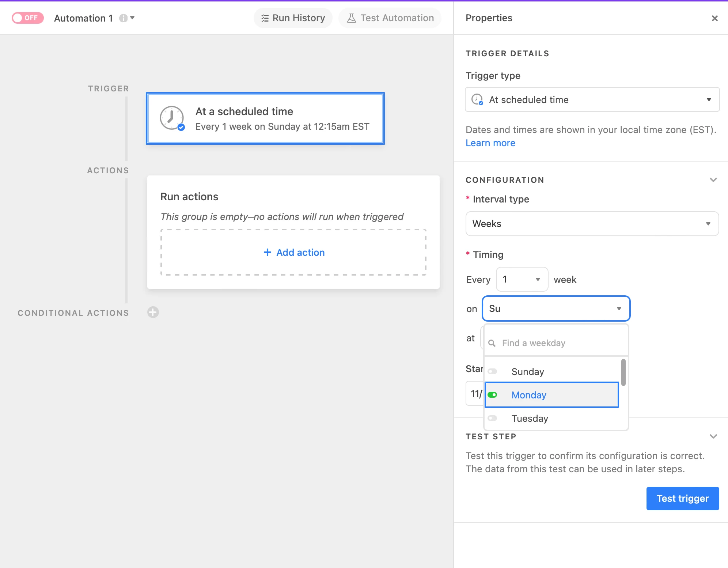This screenshot has width=728, height=568.
Task: Follow the Learn more link
Action: click(x=490, y=143)
